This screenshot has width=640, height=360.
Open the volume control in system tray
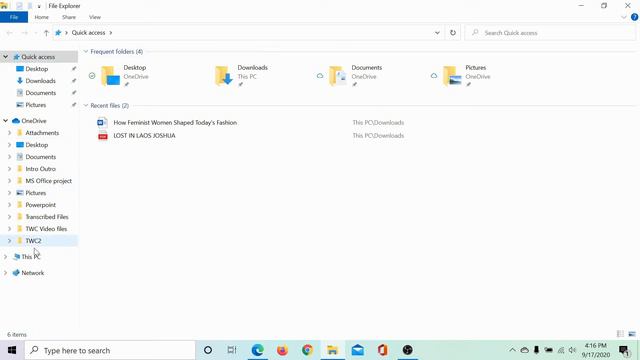[x=572, y=350]
